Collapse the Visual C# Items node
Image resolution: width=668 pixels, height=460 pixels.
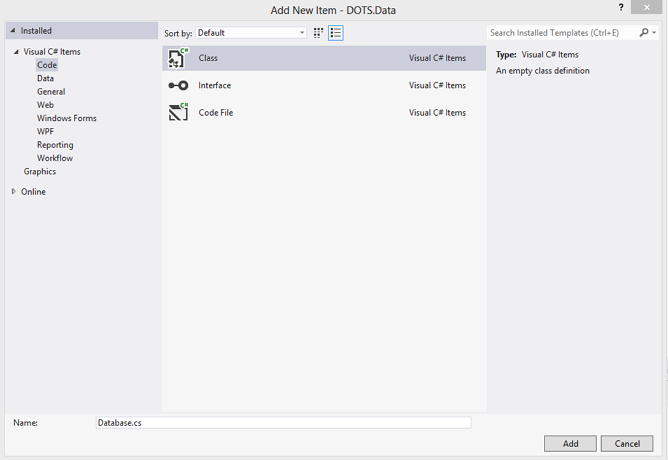(x=16, y=52)
